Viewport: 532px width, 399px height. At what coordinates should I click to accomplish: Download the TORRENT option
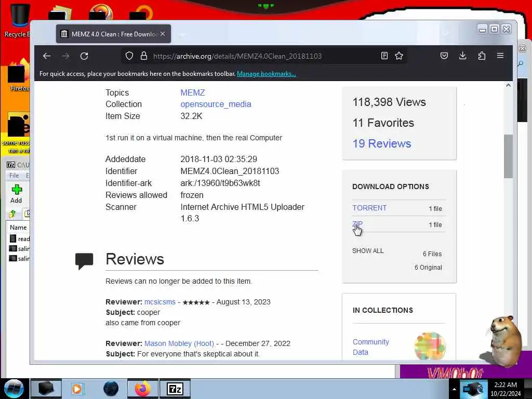pos(369,208)
